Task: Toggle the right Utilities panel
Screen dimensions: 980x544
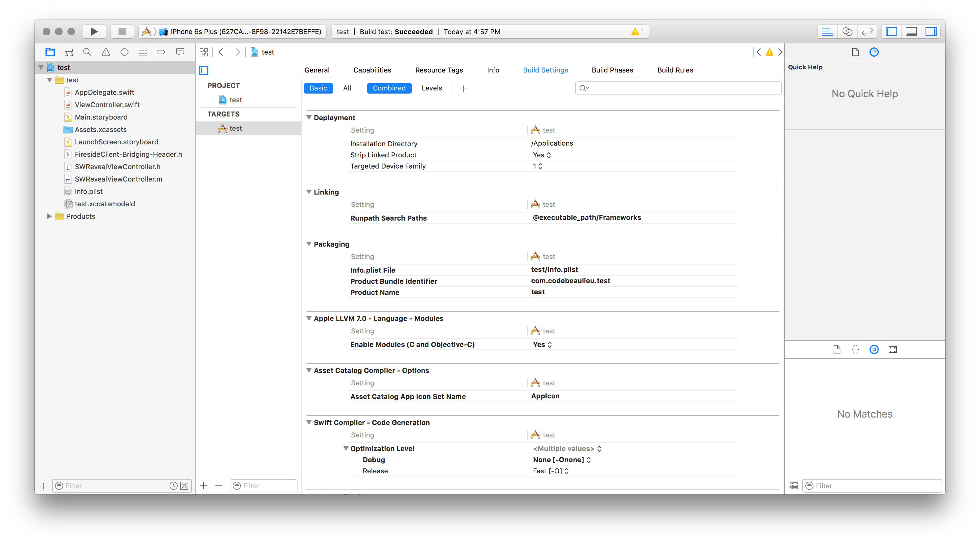Action: [x=931, y=32]
